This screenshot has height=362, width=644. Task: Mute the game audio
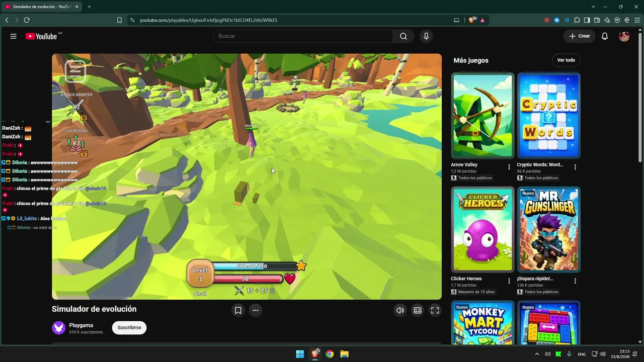pyautogui.click(x=400, y=310)
